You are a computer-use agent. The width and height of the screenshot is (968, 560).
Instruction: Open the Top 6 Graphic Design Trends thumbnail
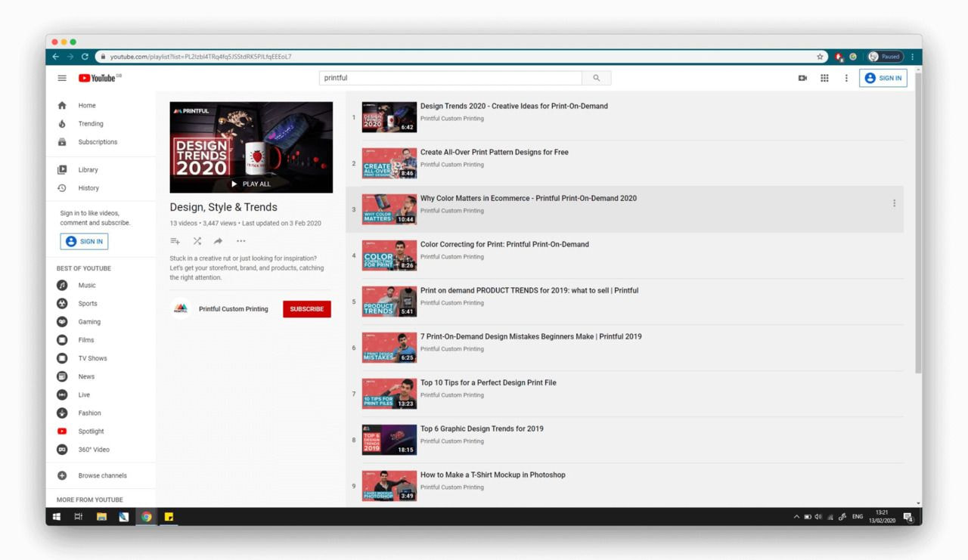(x=389, y=440)
